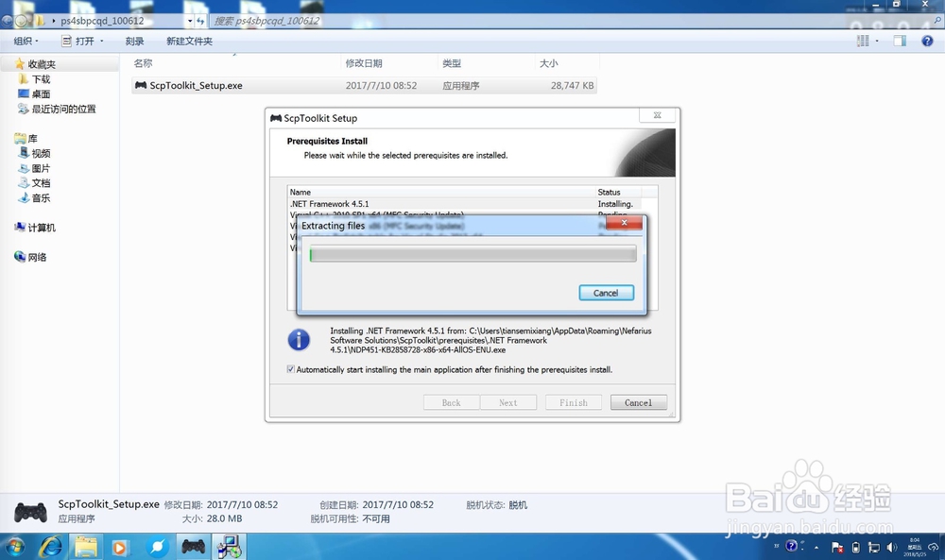Screen dimensions: 945x560
Task: Click the help icon in Explorer toolbar
Action: pos(927,41)
